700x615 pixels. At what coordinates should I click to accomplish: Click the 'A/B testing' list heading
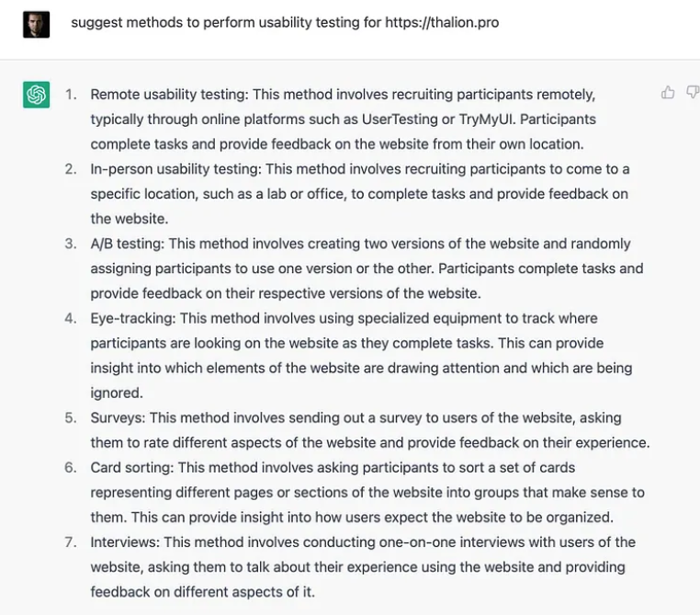click(x=128, y=244)
